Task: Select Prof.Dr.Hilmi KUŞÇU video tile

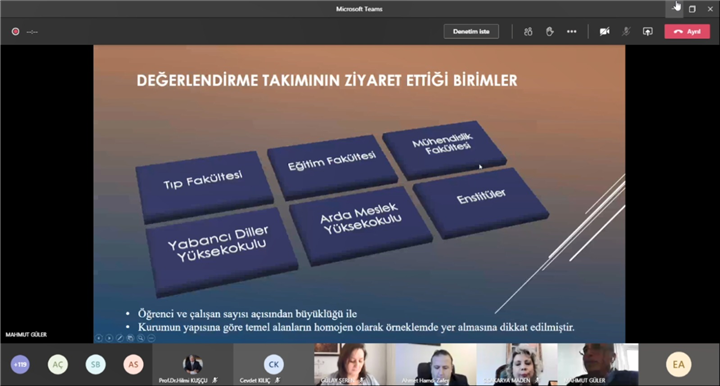Action: 193,364
